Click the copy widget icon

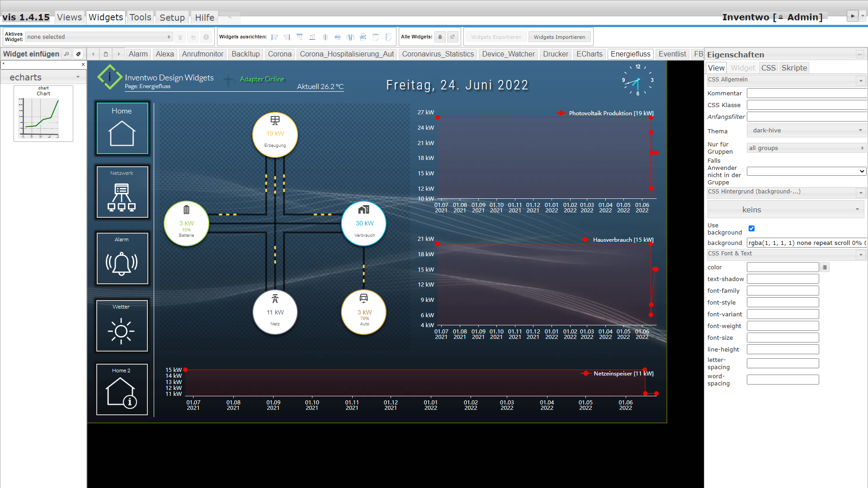(193, 37)
